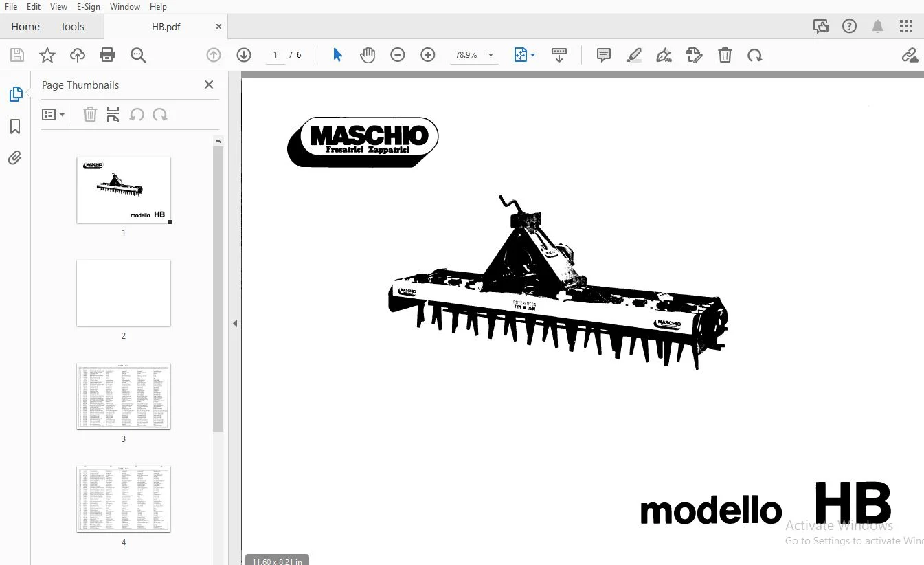Open the Edit PDF tool

tap(695, 55)
